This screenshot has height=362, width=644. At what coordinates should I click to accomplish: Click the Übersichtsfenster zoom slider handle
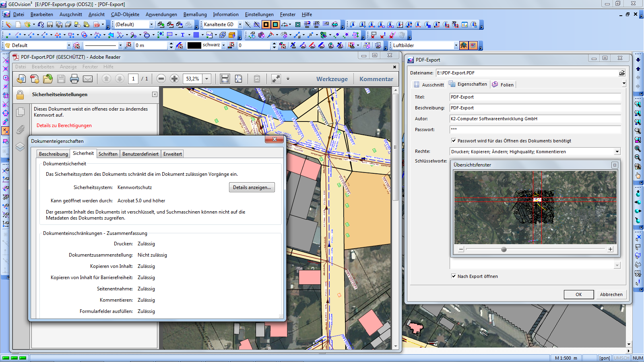504,249
